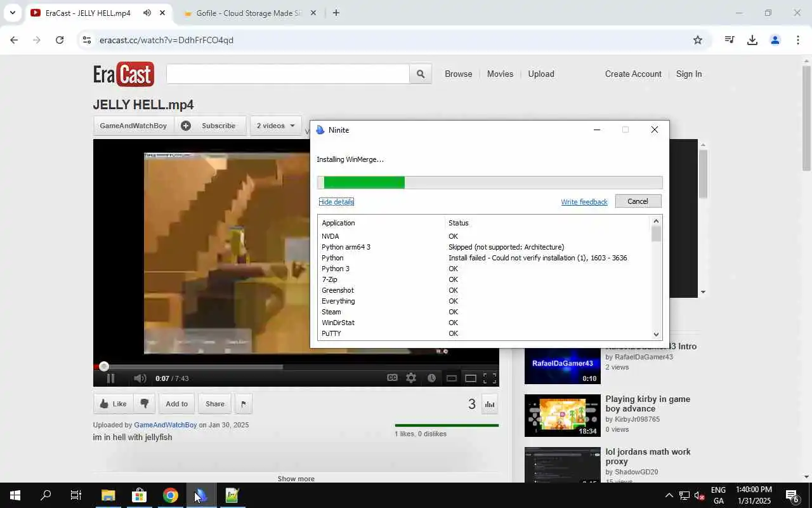812x508 pixels.
Task: Go back in browser history
Action: click(14, 40)
